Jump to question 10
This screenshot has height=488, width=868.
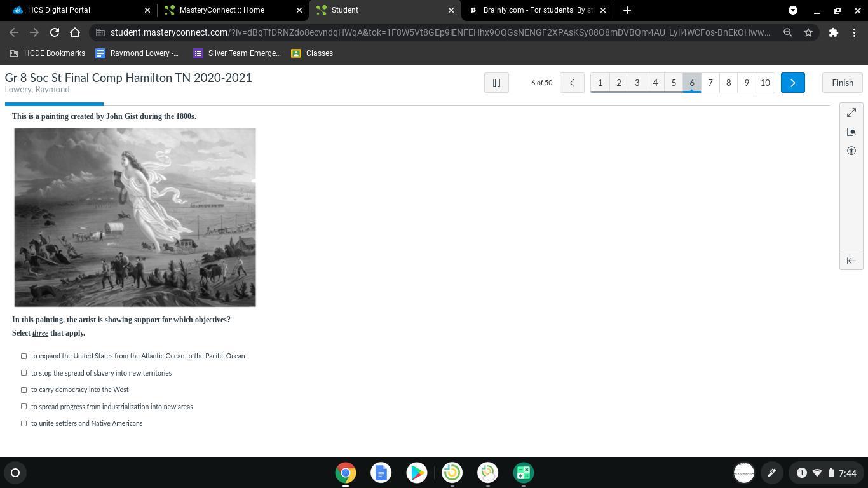(x=765, y=83)
